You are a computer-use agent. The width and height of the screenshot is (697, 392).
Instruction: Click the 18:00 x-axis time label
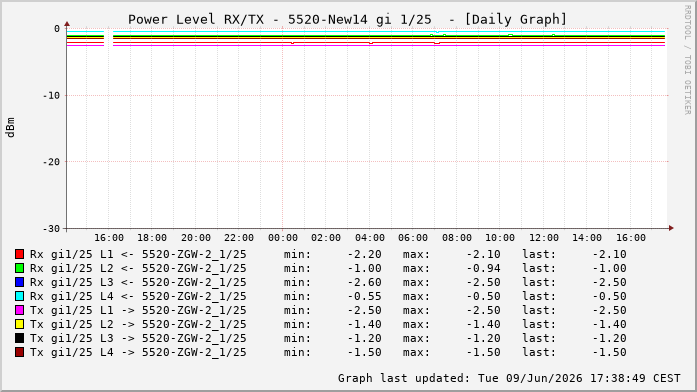[152, 238]
